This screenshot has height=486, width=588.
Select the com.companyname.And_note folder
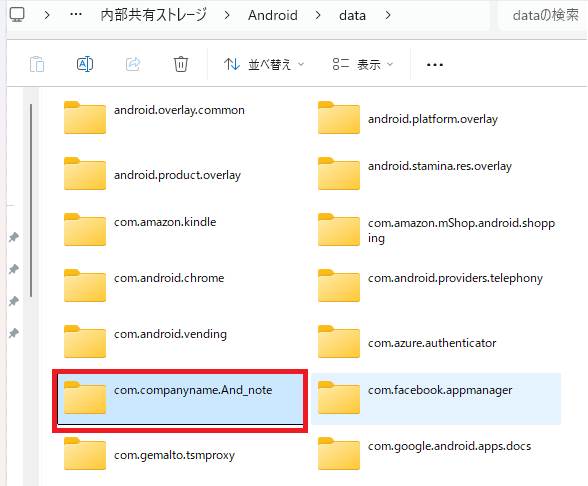[180, 400]
